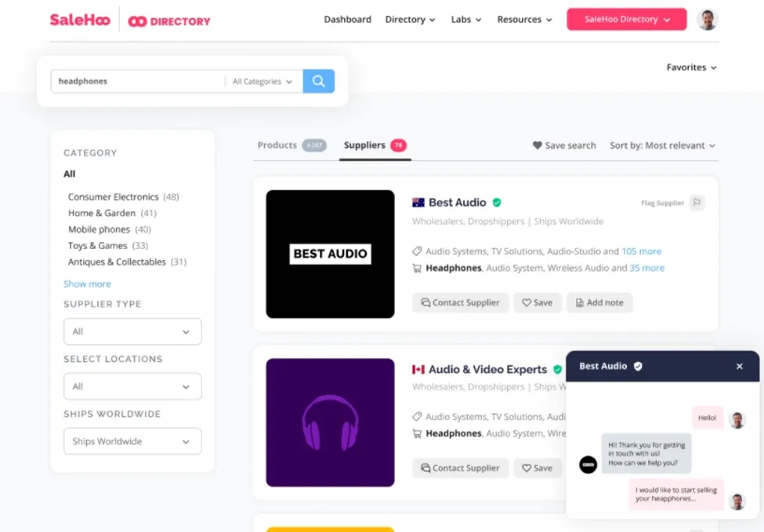Viewport: 764px width, 532px height.
Task: Close the Best Audio chat window
Action: (739, 367)
